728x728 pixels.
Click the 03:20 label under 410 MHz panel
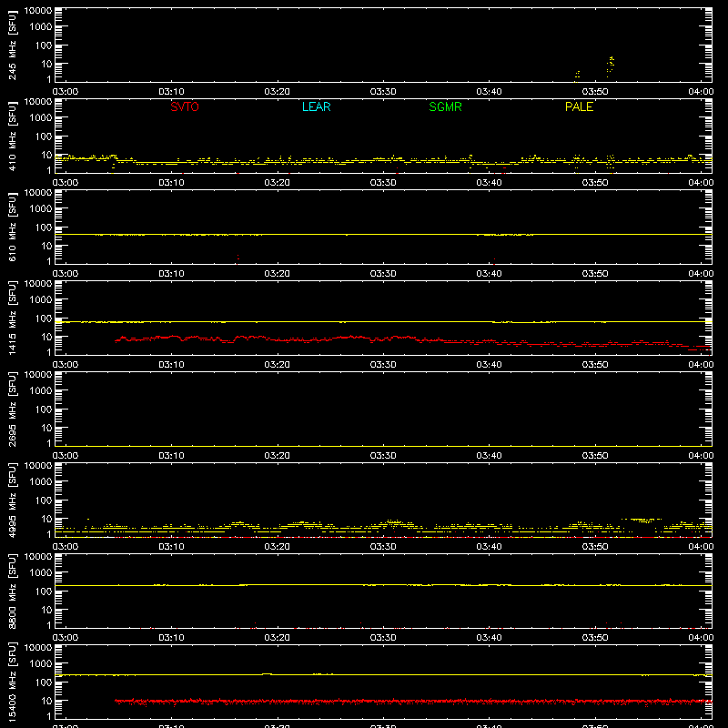point(278,183)
